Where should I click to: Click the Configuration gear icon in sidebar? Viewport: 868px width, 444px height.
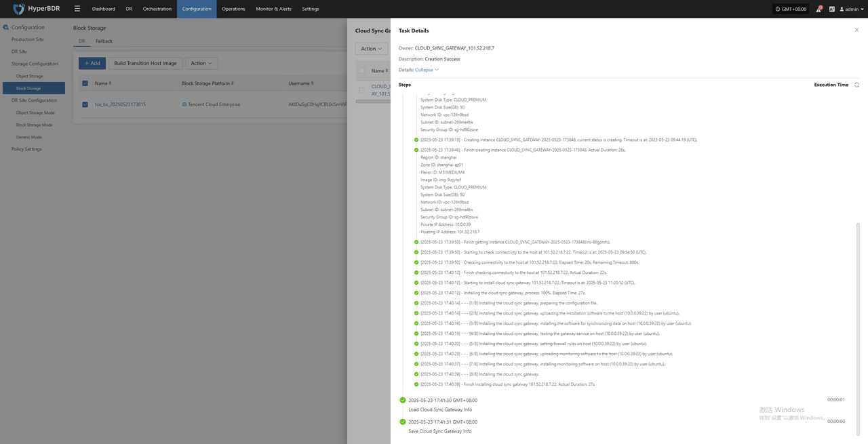pyautogui.click(x=6, y=27)
